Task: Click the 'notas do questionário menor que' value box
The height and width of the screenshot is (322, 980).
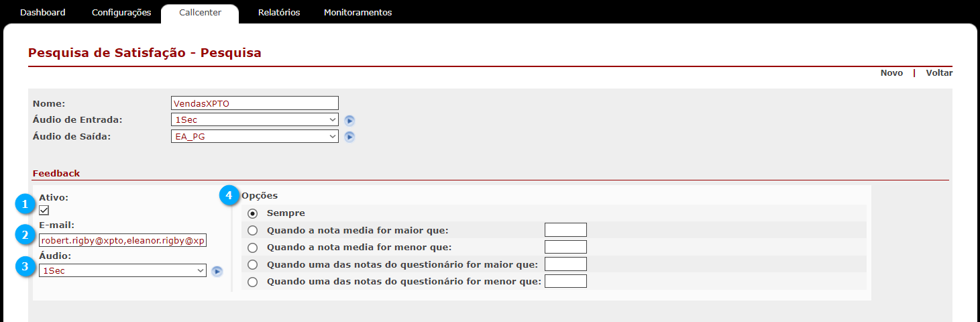Action: point(565,281)
